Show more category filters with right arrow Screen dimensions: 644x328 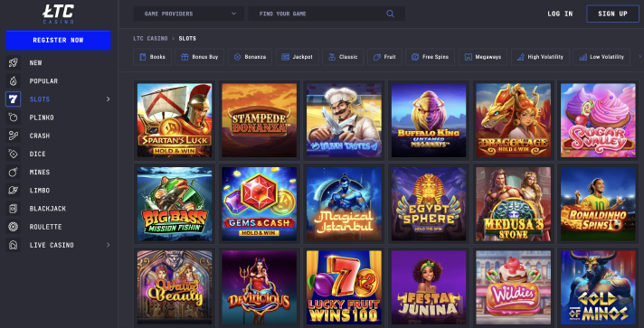pos(639,57)
